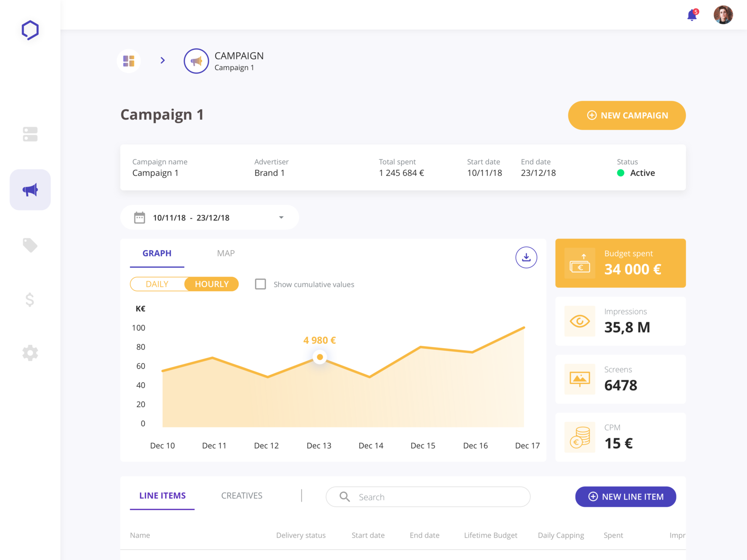Image resolution: width=747 pixels, height=560 pixels.
Task: Click the Impressions 35,8 M value
Action: tap(627, 328)
